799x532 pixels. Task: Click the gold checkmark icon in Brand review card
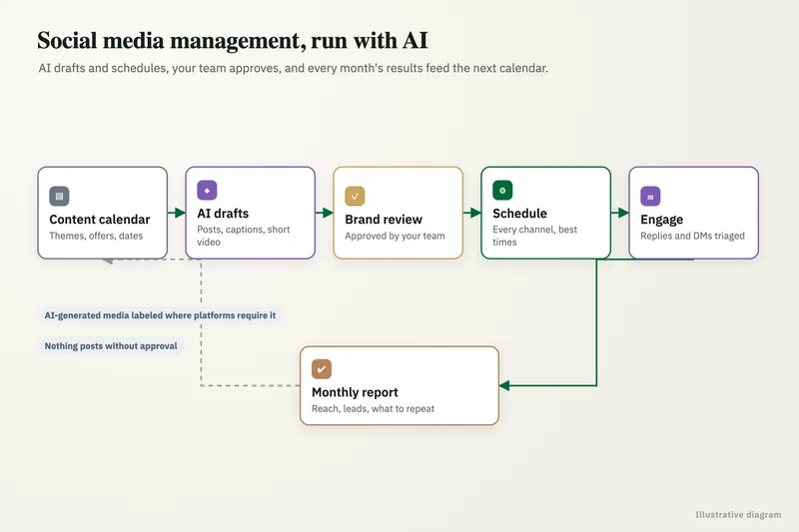click(355, 196)
